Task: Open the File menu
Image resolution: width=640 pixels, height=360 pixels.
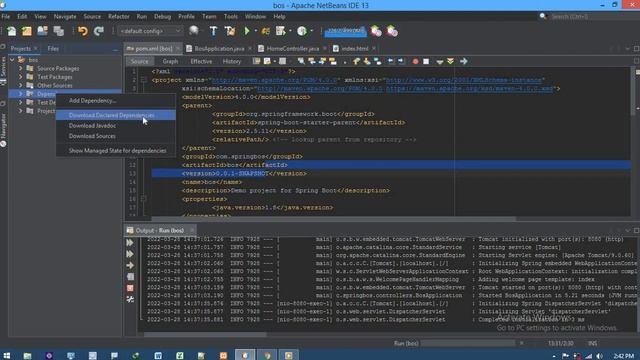Action: [x=6, y=16]
